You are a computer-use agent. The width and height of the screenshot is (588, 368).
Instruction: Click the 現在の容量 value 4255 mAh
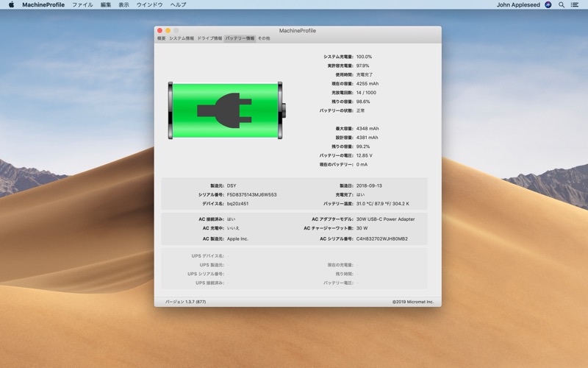[x=367, y=84]
